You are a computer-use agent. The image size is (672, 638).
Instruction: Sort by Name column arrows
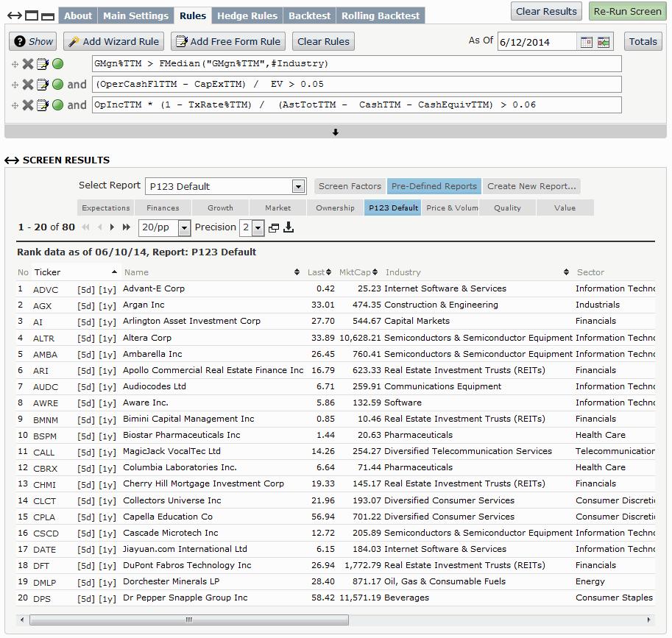click(x=297, y=272)
